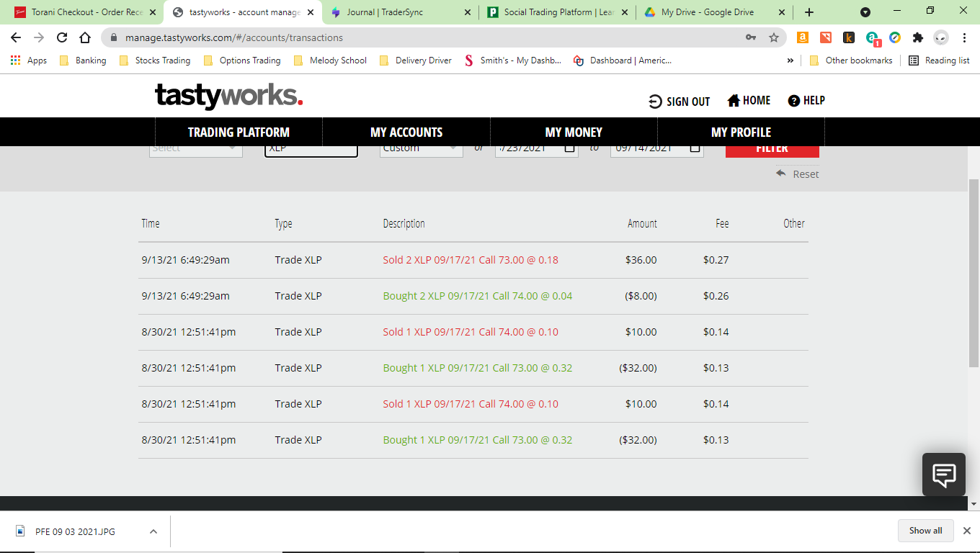Click the forward navigation arrow

coord(39,37)
